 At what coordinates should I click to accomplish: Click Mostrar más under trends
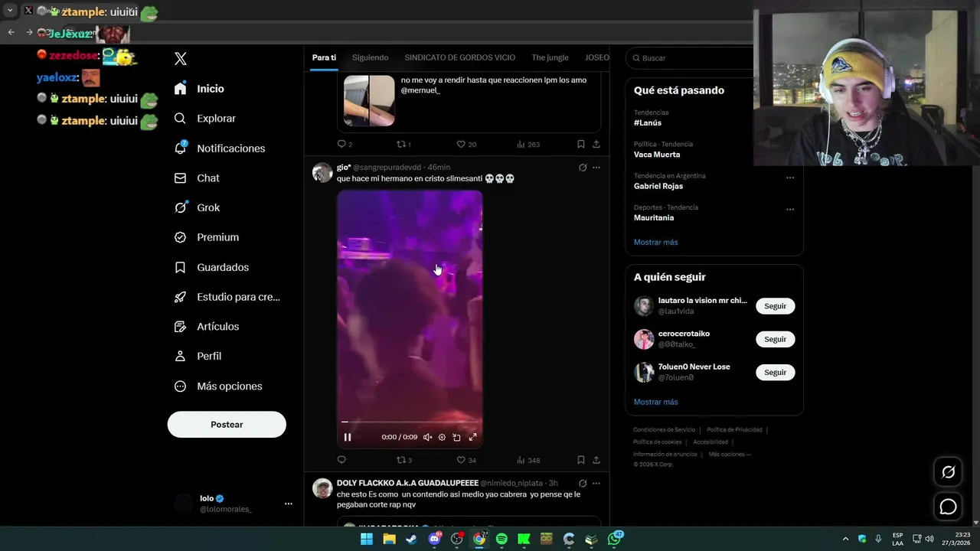pyautogui.click(x=655, y=242)
